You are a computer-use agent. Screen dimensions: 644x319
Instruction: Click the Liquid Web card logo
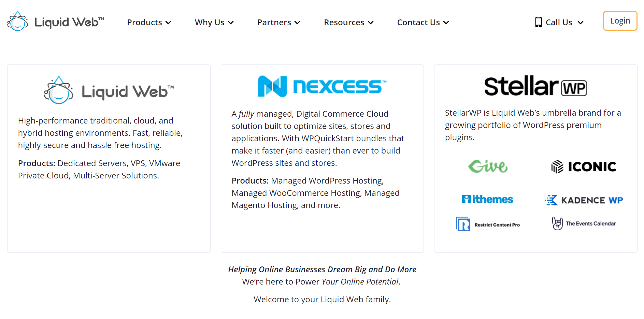[x=109, y=90]
